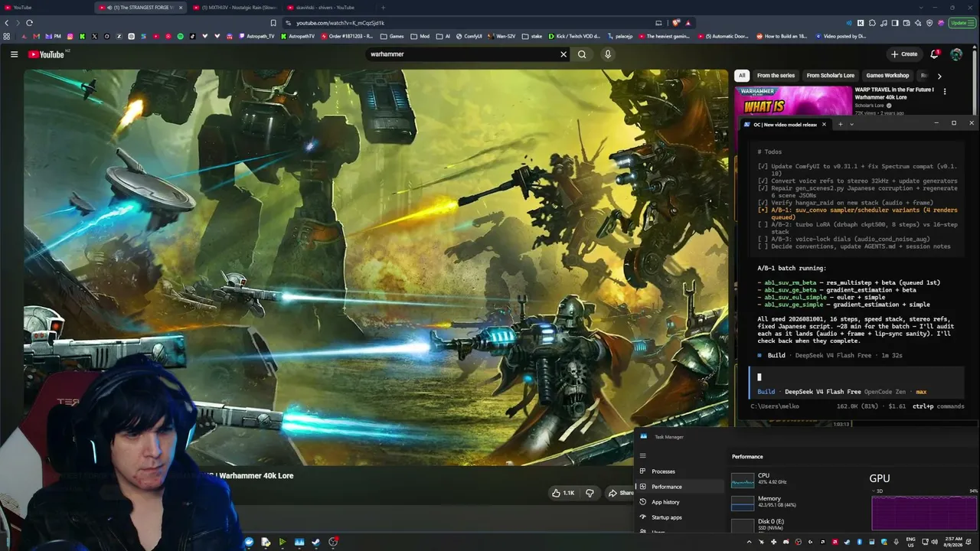Open a new browser tab
Image resolution: width=980 pixels, height=551 pixels.
click(x=383, y=8)
